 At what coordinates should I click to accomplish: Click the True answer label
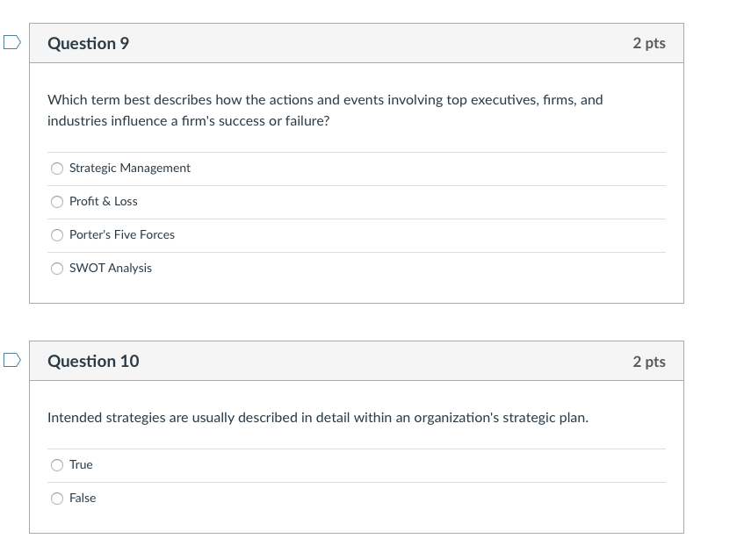81,464
